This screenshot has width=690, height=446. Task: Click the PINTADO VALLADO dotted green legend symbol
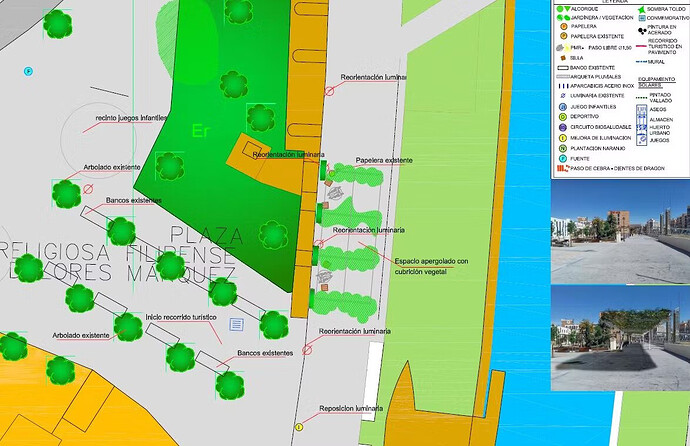point(642,98)
